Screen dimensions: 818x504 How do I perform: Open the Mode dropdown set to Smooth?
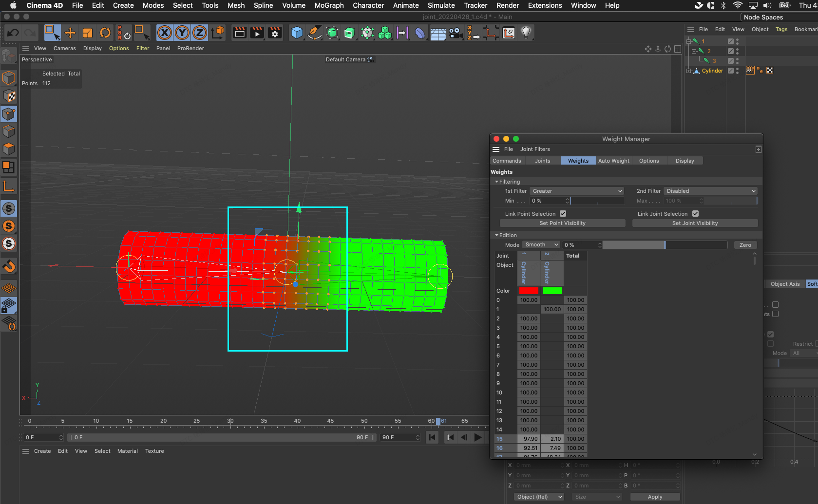[x=541, y=244]
